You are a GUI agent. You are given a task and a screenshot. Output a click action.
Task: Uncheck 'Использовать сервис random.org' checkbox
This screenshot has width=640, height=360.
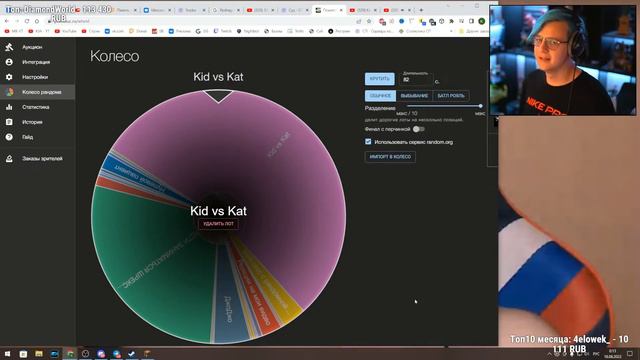pos(368,142)
